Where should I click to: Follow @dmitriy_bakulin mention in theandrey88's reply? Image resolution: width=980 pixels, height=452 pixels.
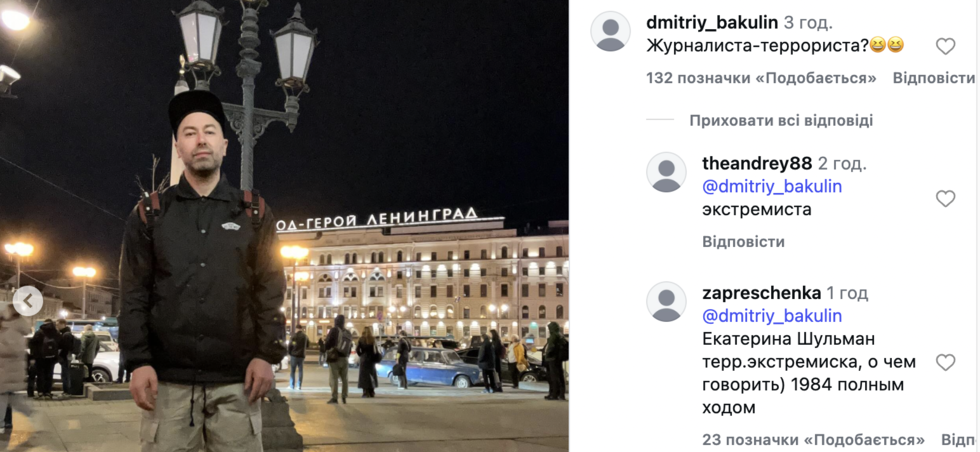click(772, 187)
